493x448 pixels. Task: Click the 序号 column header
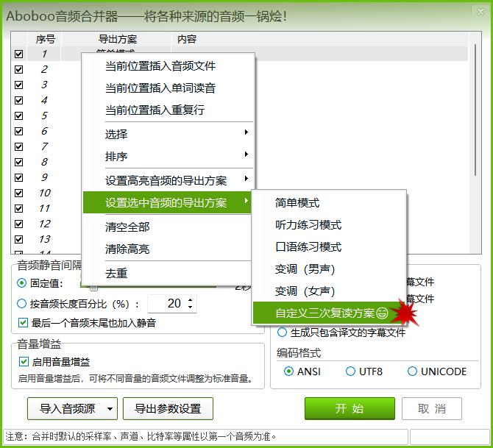click(45, 39)
